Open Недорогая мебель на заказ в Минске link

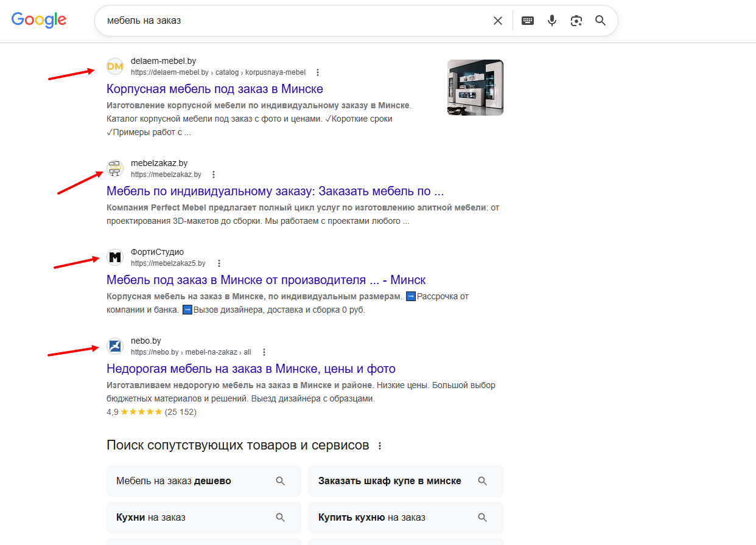(x=251, y=369)
